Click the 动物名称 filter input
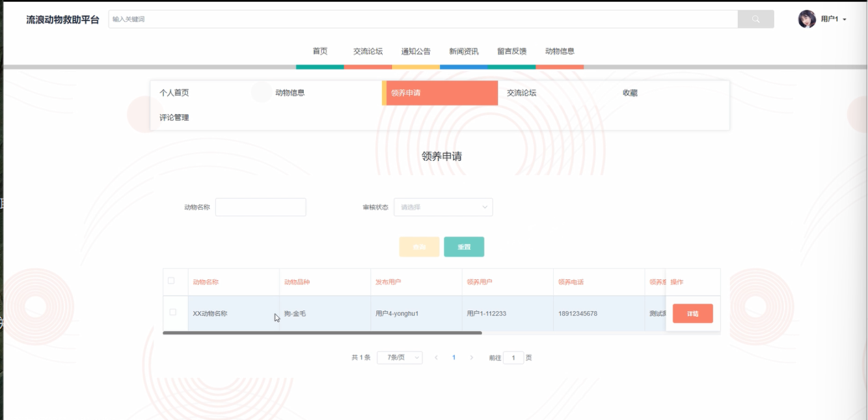The image size is (868, 420). [260, 207]
